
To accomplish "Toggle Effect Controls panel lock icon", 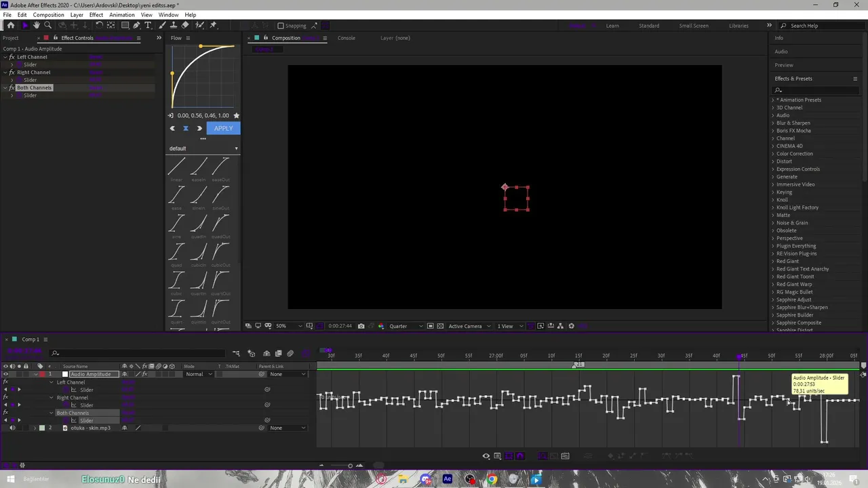I will (x=56, y=38).
